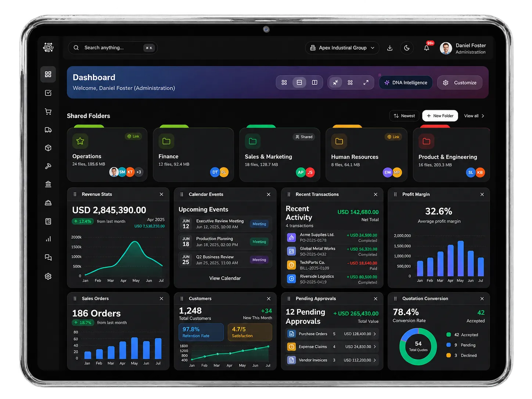Click the Finance folder icon
This screenshot has height=399, width=532.
point(166,141)
